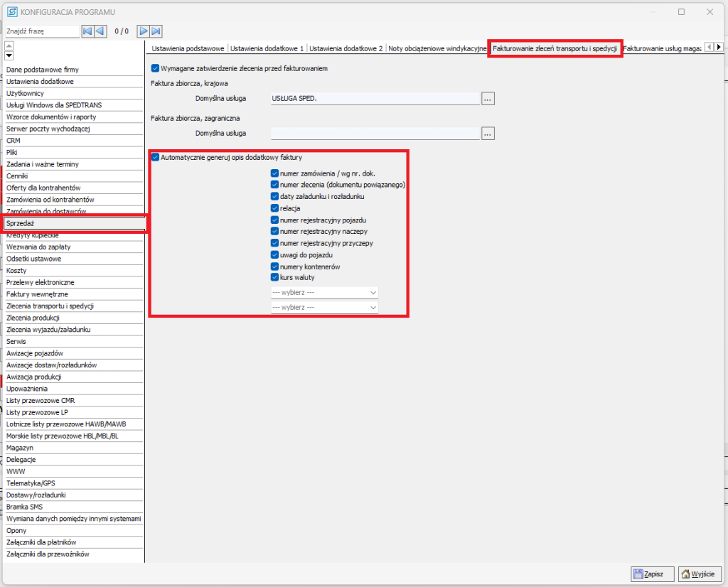This screenshot has height=587, width=728.
Task: Disable the 'kurs waluty' checkbox
Action: pyautogui.click(x=274, y=277)
